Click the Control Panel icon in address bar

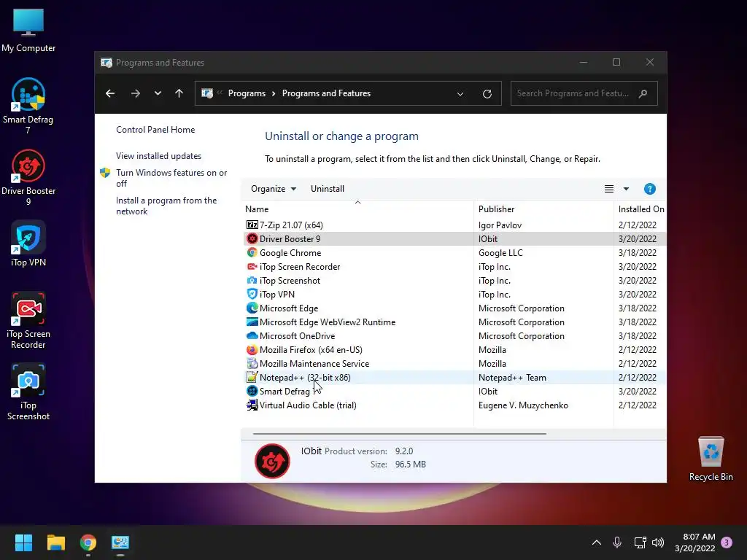[206, 93]
